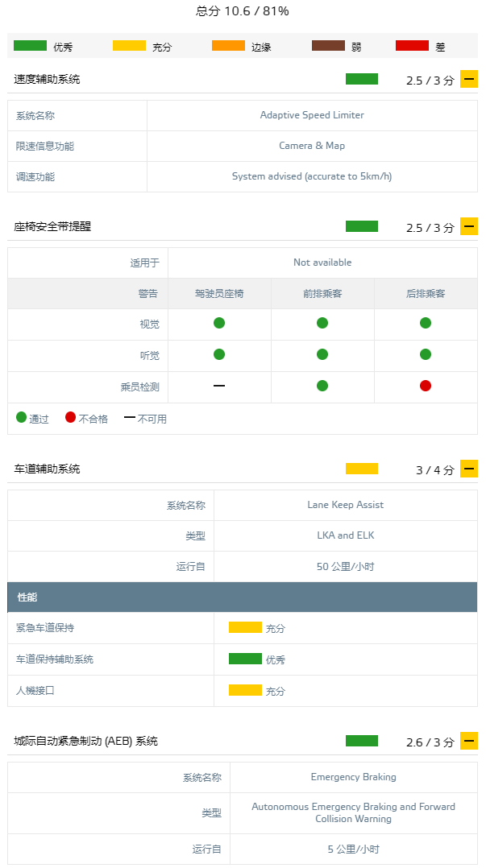Click the red 差 legend swatch
Viewport: 486px width, 868px height.
point(412,46)
